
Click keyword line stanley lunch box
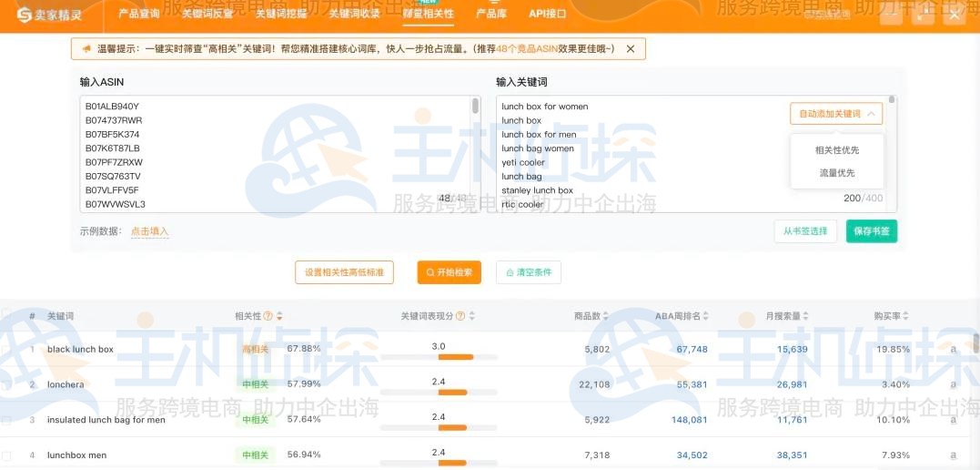(x=537, y=190)
